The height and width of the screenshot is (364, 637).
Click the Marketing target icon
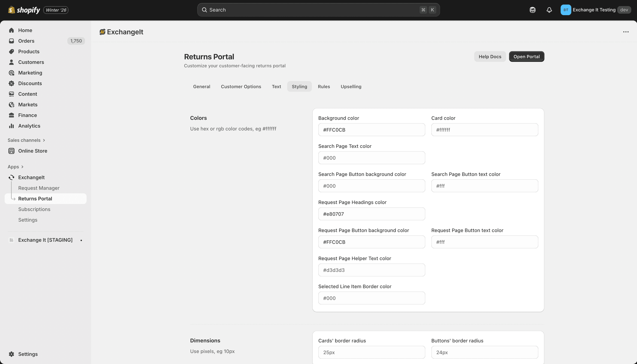click(x=11, y=73)
